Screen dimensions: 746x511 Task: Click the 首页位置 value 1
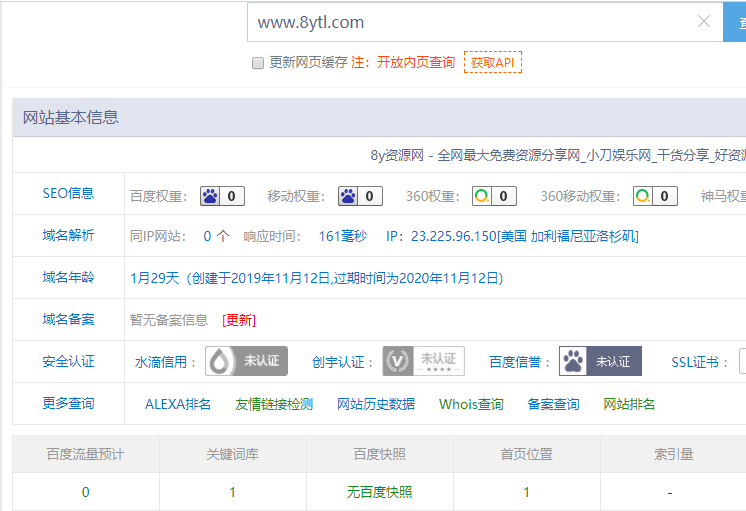(x=527, y=492)
